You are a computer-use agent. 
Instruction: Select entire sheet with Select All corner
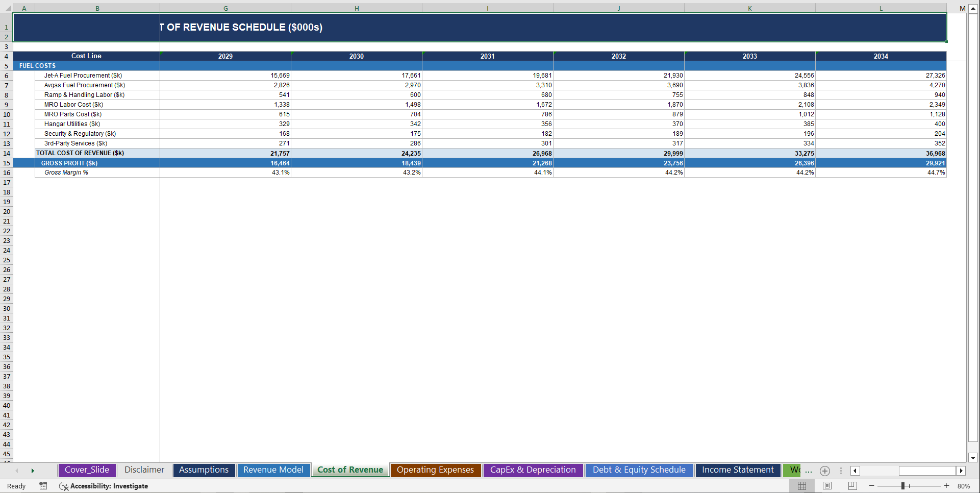[7, 8]
